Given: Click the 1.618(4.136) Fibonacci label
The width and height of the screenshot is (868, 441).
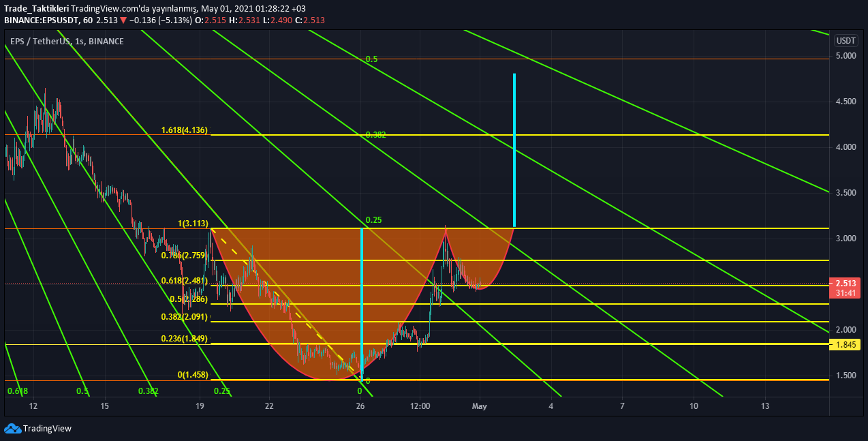Looking at the screenshot, I should 184,130.
